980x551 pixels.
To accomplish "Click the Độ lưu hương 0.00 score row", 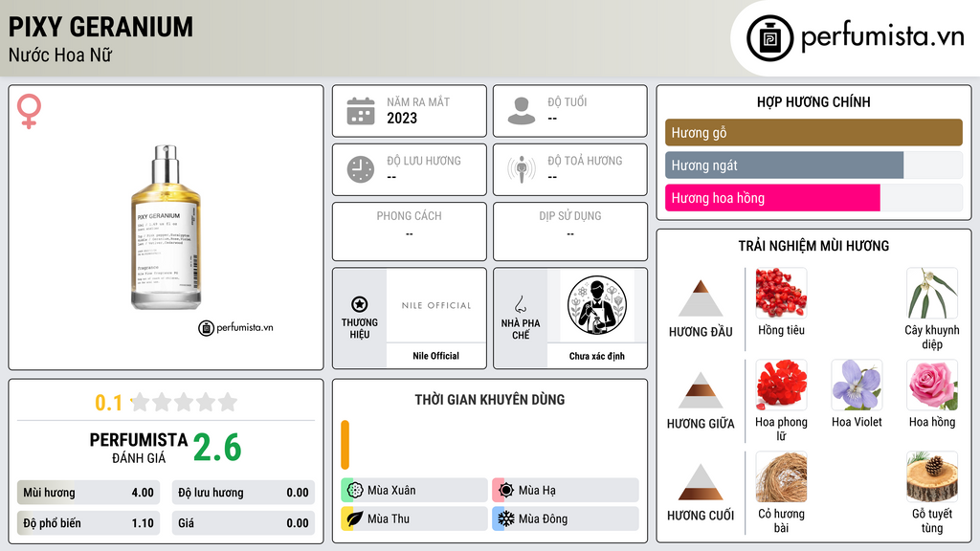I will [x=243, y=493].
